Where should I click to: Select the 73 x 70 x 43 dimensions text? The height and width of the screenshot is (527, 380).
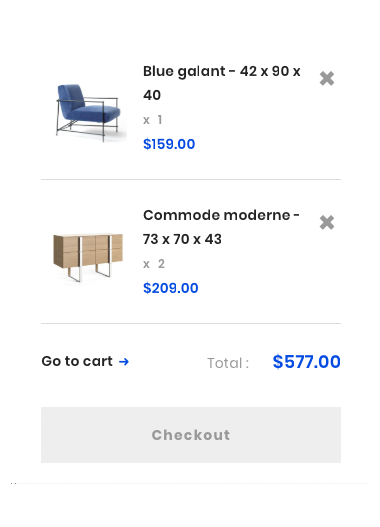tap(182, 239)
